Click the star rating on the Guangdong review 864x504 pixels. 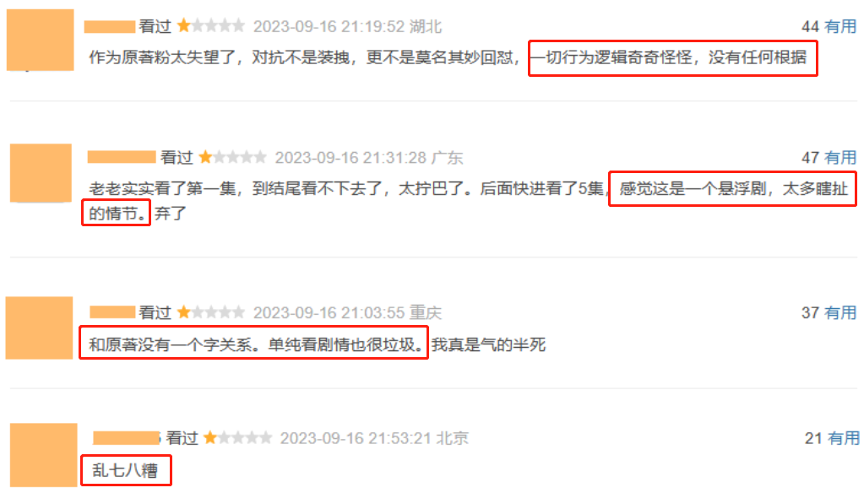(x=232, y=158)
